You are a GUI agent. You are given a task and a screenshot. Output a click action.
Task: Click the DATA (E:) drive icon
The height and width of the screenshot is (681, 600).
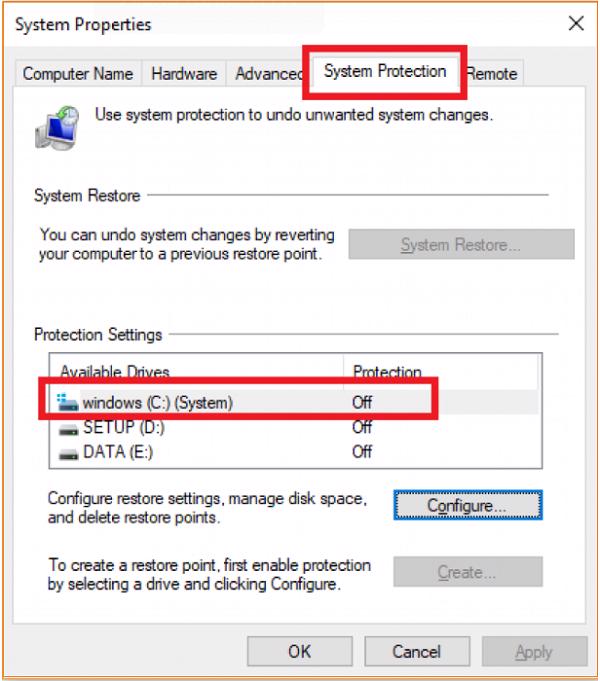coord(68,452)
